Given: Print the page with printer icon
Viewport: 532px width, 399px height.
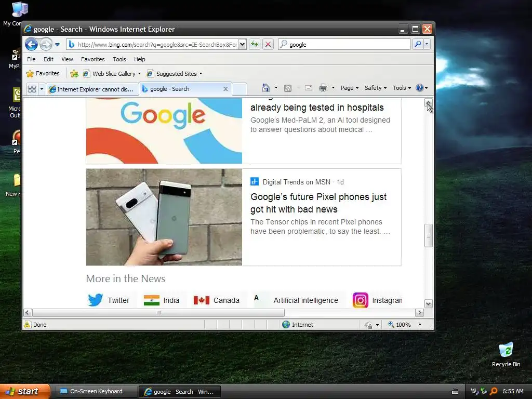Looking at the screenshot, I should pos(323,88).
